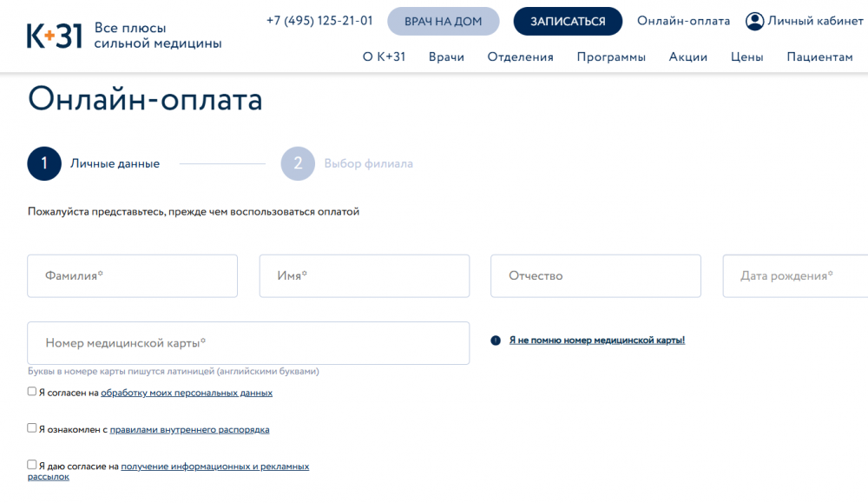Open personal account via user icon
The width and height of the screenshot is (868, 503).
tap(754, 22)
